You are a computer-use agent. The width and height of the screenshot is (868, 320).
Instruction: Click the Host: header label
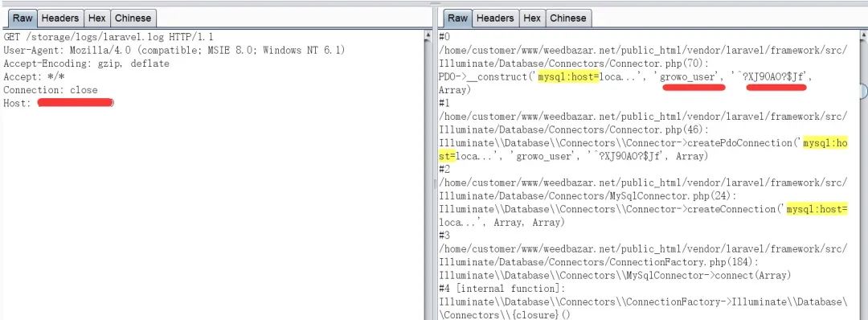[18, 103]
